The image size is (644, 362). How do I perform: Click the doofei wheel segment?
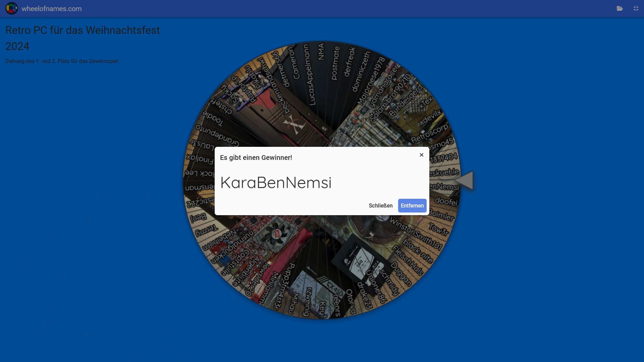click(446, 201)
